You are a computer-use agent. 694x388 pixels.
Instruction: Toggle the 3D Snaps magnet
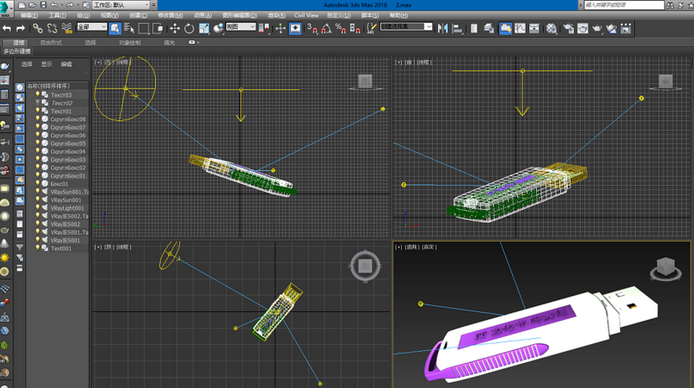[x=312, y=29]
